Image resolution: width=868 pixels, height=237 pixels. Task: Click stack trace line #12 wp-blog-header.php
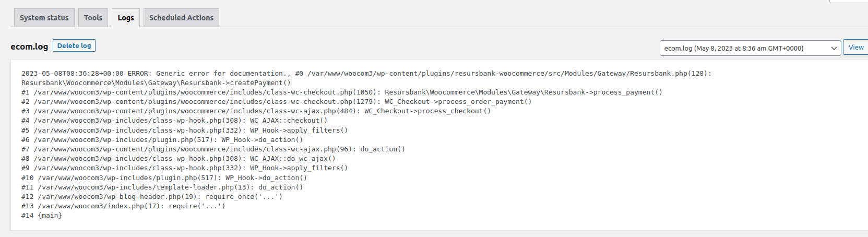152,197
